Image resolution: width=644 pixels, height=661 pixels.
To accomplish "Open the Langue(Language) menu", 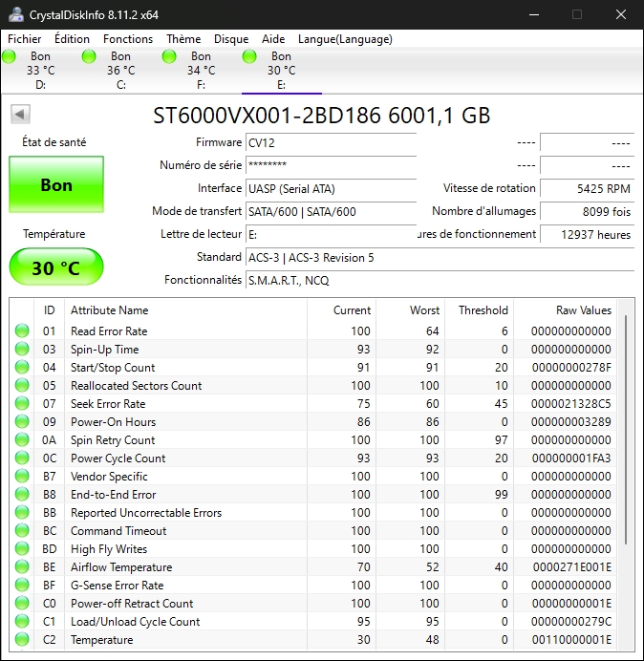I will pos(345,39).
